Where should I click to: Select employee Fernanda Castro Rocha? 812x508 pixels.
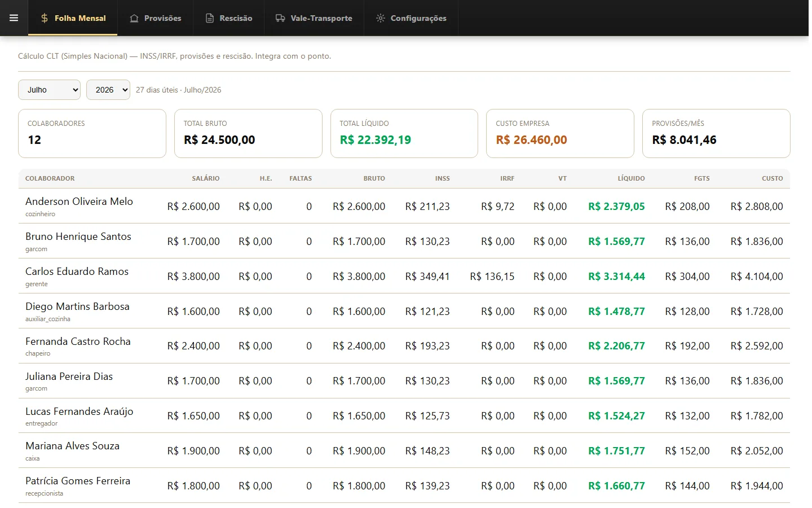tap(78, 341)
